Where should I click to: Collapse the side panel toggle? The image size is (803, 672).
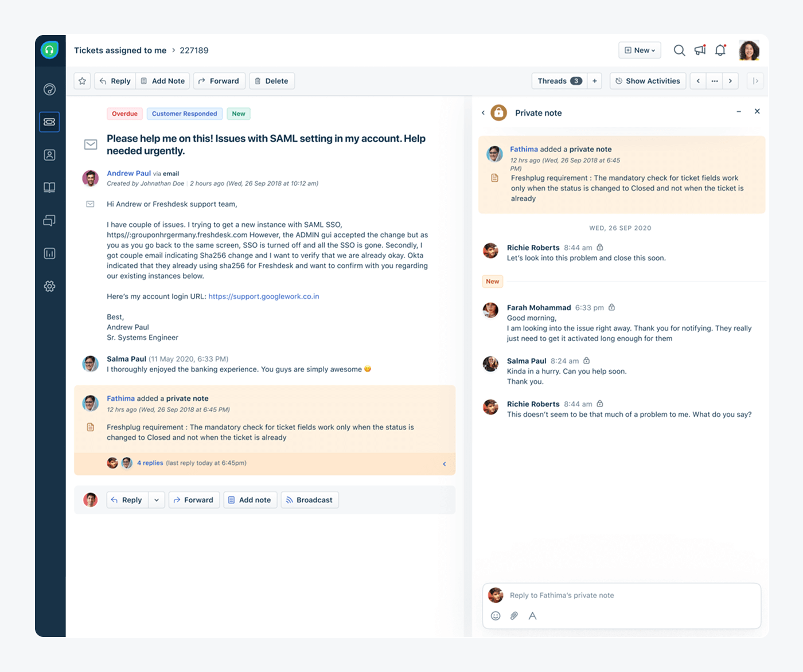(755, 81)
